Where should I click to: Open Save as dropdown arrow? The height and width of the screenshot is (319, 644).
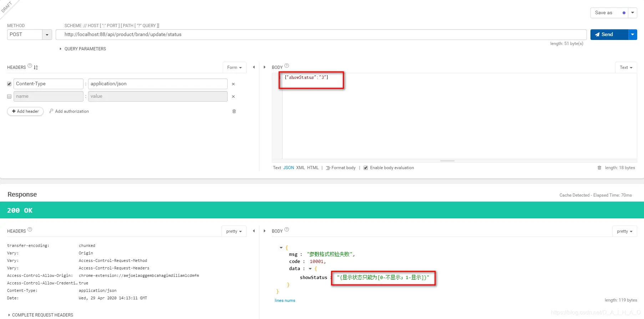(633, 12)
